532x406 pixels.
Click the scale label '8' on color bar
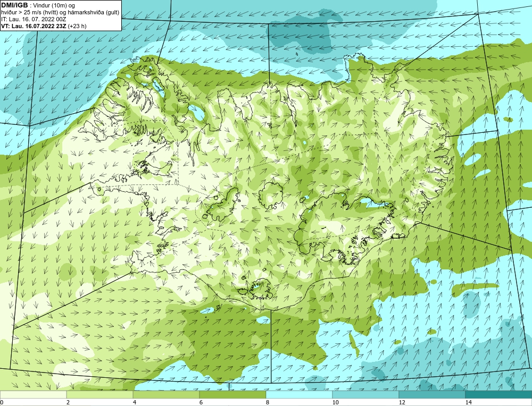[x=268, y=402]
